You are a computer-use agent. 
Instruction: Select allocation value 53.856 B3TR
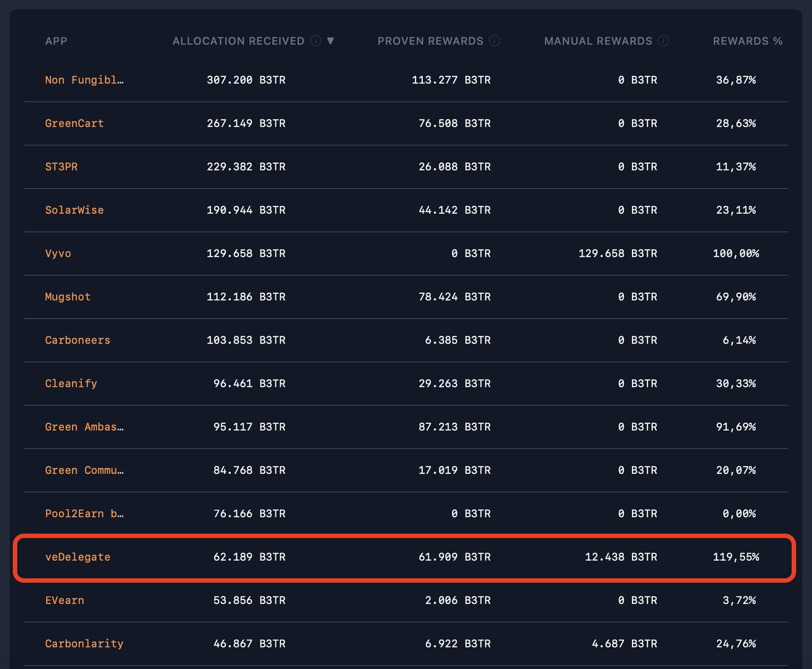point(250,600)
